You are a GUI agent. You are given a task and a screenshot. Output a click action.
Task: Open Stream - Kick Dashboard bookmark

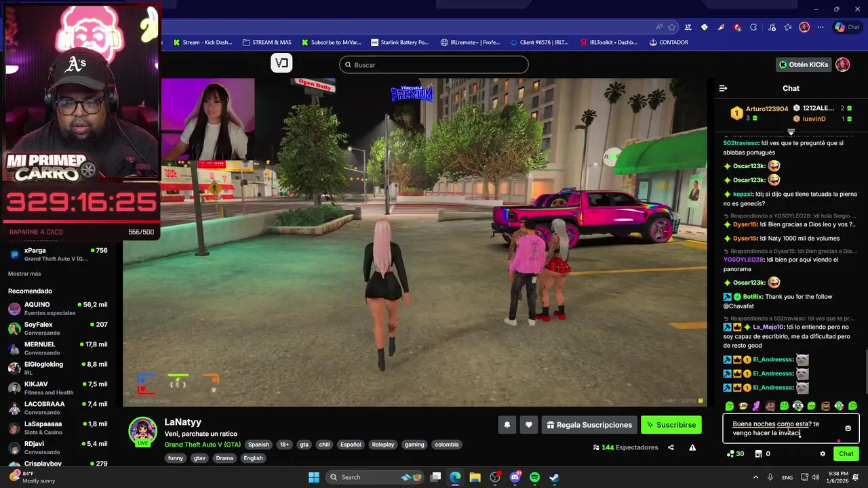click(x=202, y=42)
